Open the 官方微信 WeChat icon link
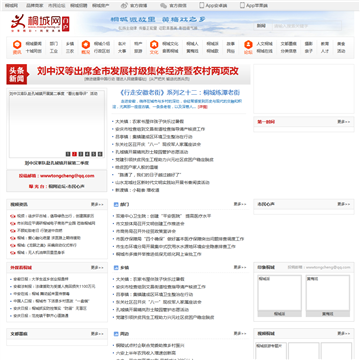This screenshot has width=360, height=360. point(163,6)
